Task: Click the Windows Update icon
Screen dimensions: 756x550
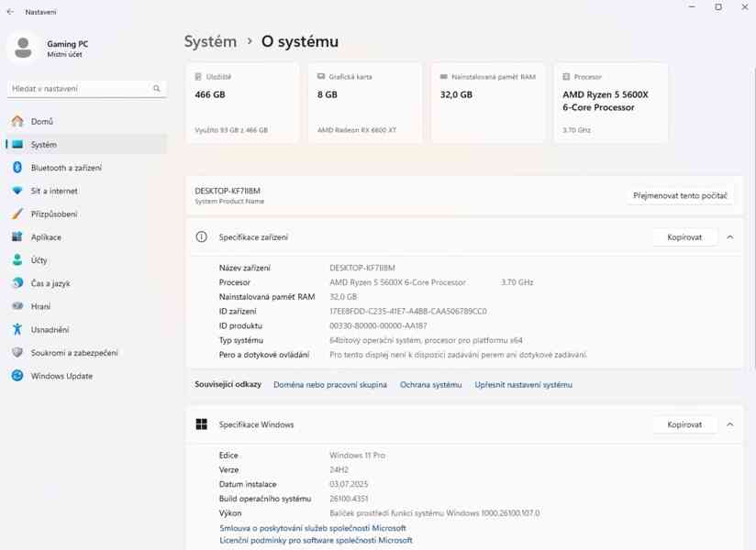Action: tap(17, 376)
